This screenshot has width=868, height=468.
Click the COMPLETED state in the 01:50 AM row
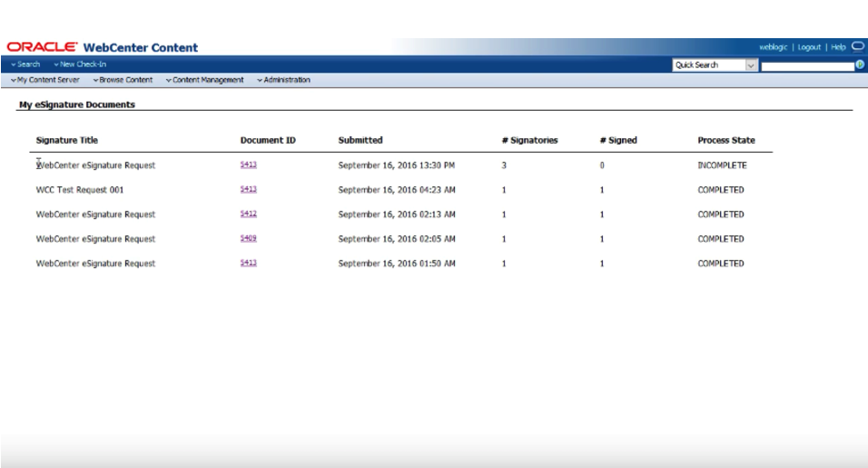tap(721, 264)
